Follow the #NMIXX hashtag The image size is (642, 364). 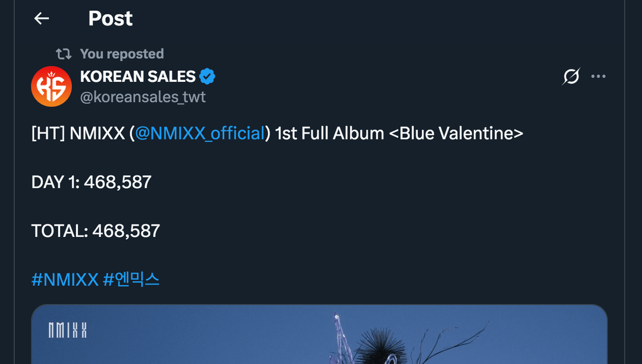(65, 279)
